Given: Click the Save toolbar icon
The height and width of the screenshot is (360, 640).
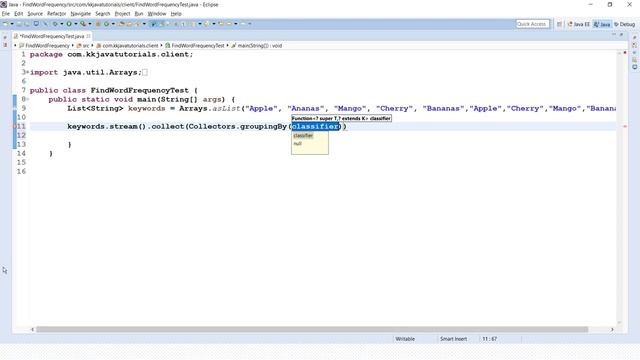Looking at the screenshot, I should tap(19, 24).
